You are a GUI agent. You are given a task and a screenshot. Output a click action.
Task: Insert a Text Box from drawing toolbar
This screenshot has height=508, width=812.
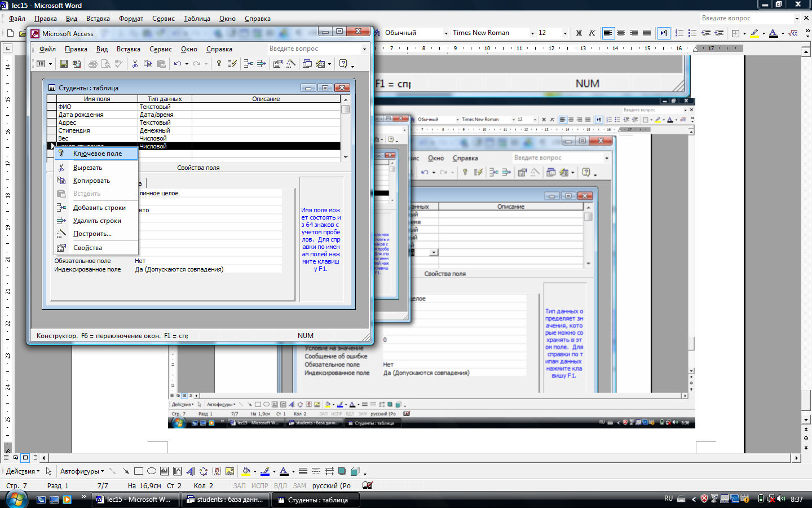point(165,471)
